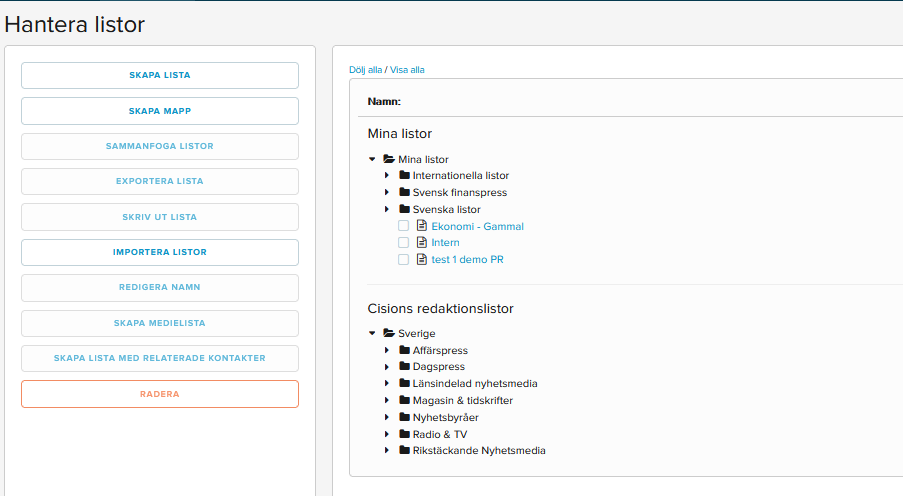This screenshot has width=903, height=496.
Task: Open Importera listor
Action: (x=160, y=252)
